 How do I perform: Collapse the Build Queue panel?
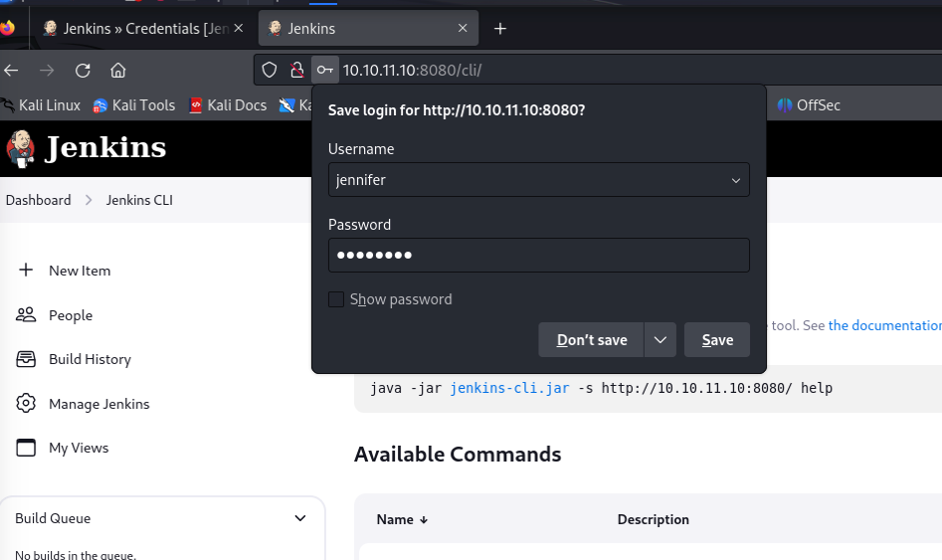click(x=300, y=518)
